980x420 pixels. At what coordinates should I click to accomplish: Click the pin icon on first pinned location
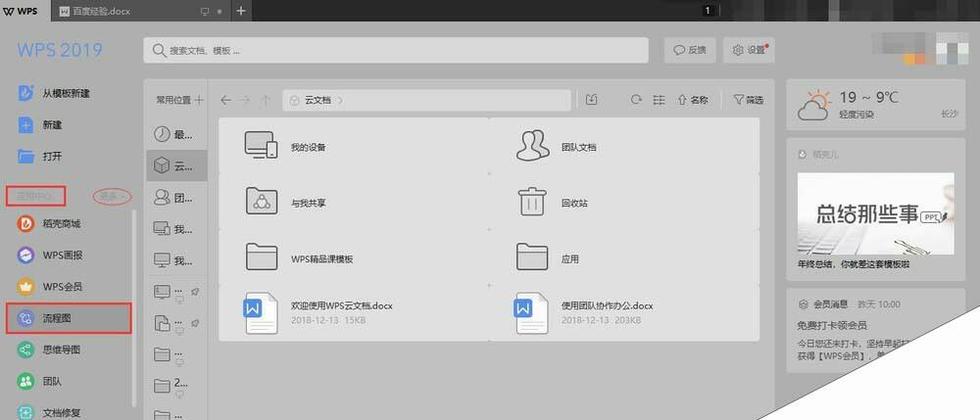[x=195, y=292]
